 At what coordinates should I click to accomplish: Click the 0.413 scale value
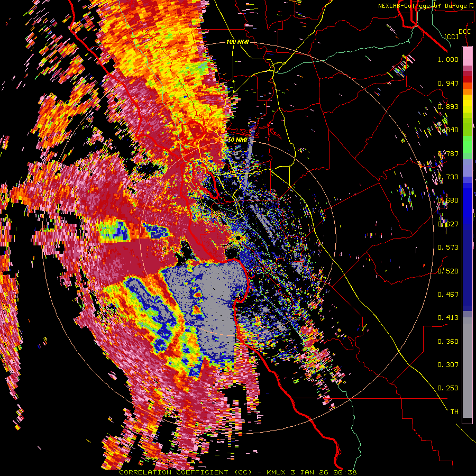click(448, 318)
